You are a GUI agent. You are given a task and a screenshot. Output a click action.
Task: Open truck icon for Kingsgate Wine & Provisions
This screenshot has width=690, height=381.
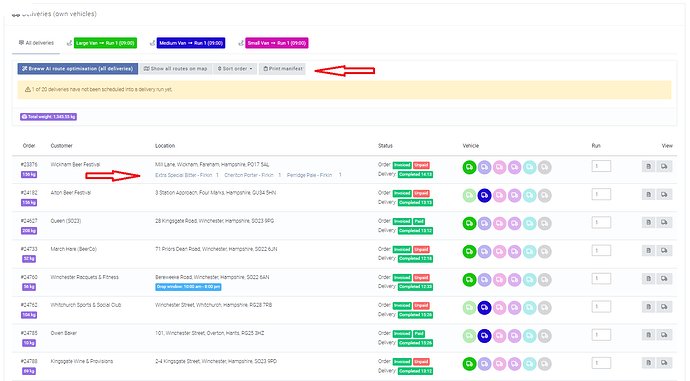(664, 363)
